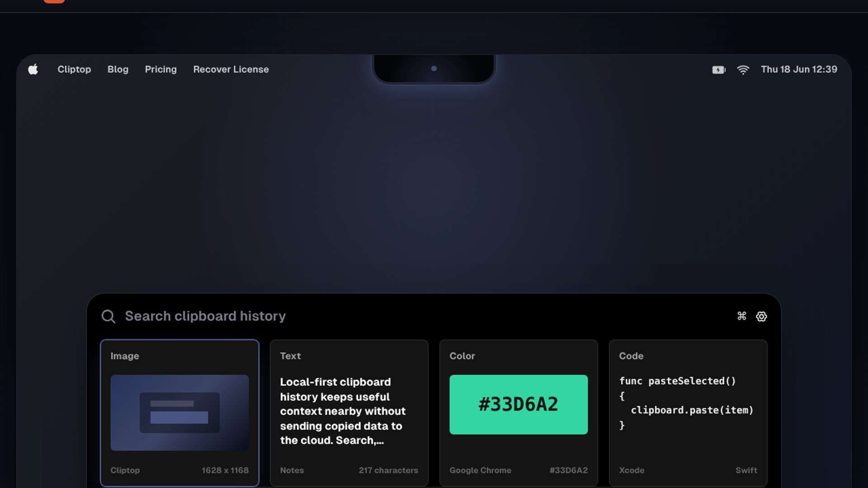Click the command key shortcut icon
This screenshot has width=868, height=488.
point(742,316)
